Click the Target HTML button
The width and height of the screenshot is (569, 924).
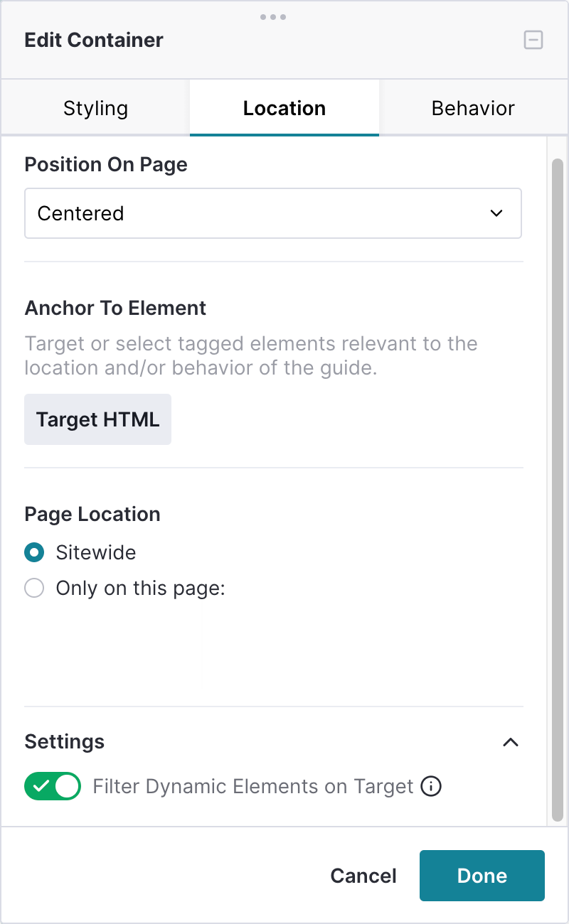tap(98, 419)
